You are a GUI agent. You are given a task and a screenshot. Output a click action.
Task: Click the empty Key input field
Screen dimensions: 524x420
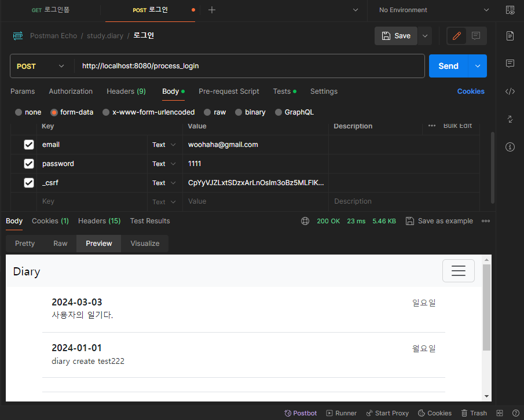coord(92,201)
